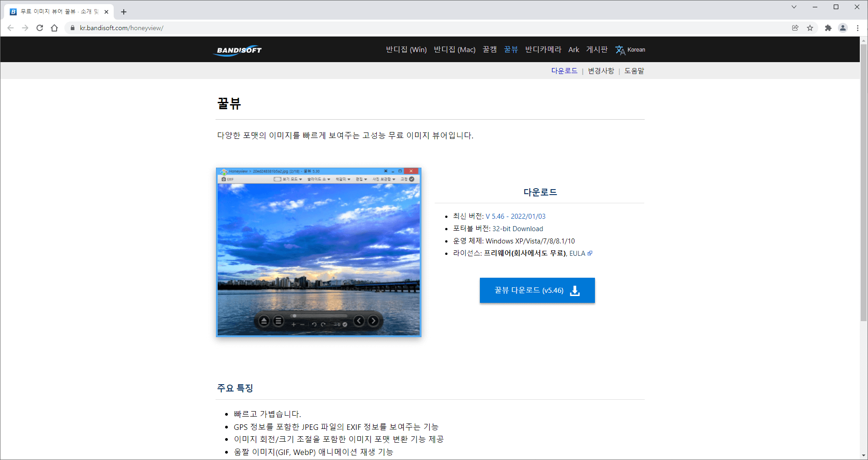
Task: Click the page vertical scrollbar
Action: pos(863,183)
